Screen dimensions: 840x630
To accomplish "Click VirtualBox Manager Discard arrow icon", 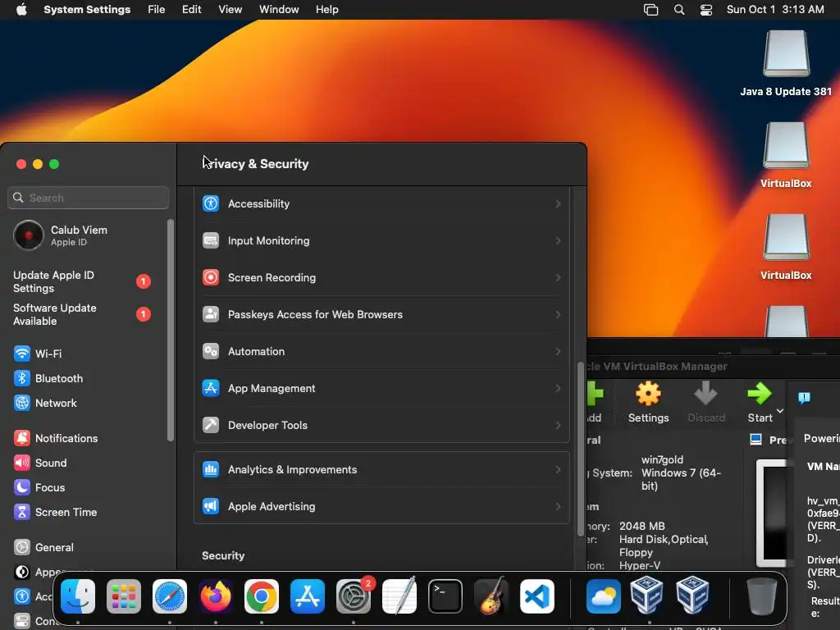I will click(x=705, y=394).
